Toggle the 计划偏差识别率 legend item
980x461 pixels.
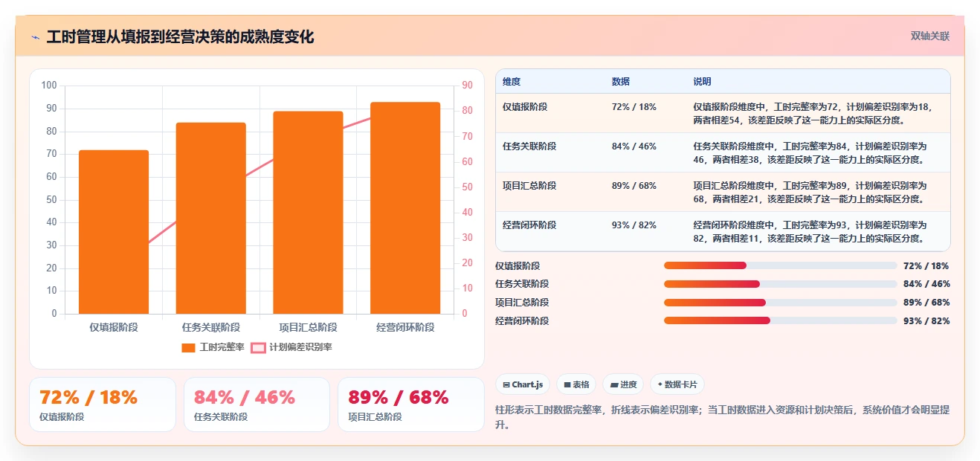(291, 347)
